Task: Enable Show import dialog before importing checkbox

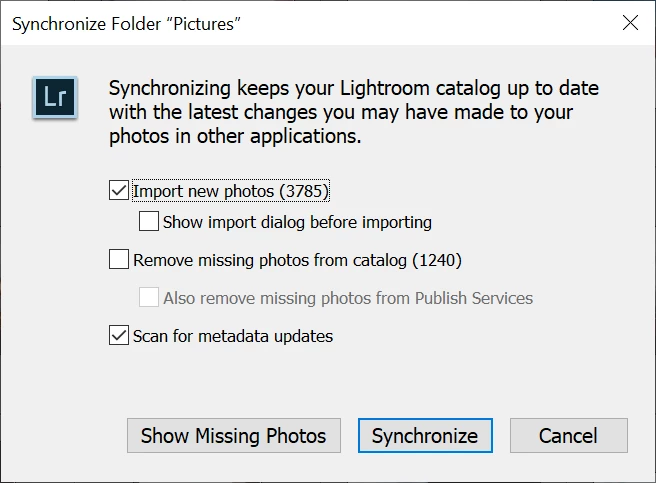Action: tap(149, 221)
